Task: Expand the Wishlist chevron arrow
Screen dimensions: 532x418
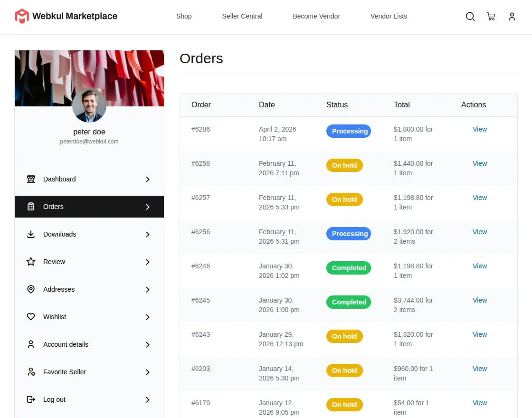Action: pos(148,317)
